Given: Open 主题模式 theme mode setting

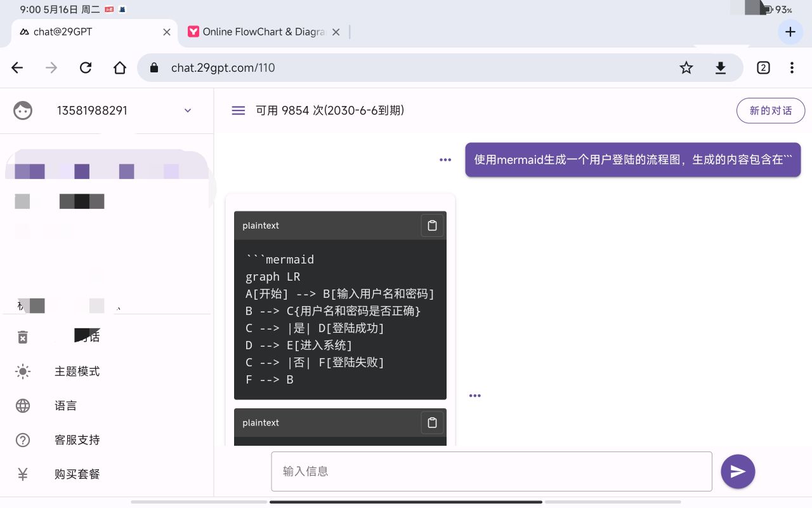Looking at the screenshot, I should point(77,371).
